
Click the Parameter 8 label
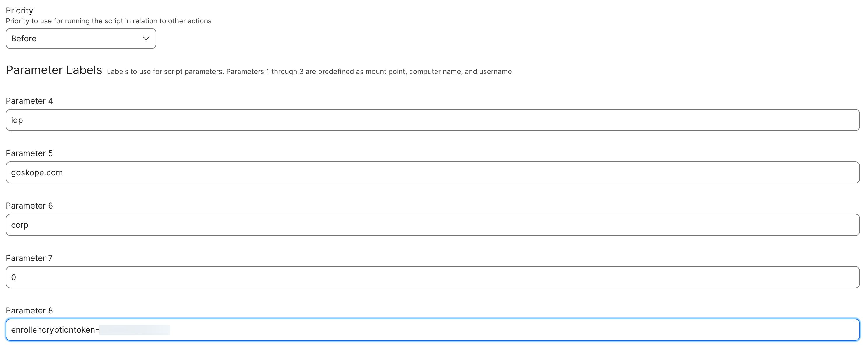[29, 310]
